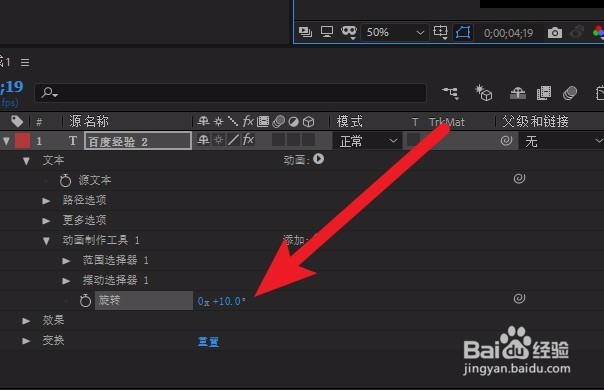Click the 父级和链接 column header
604x390 pixels.
pyautogui.click(x=535, y=121)
